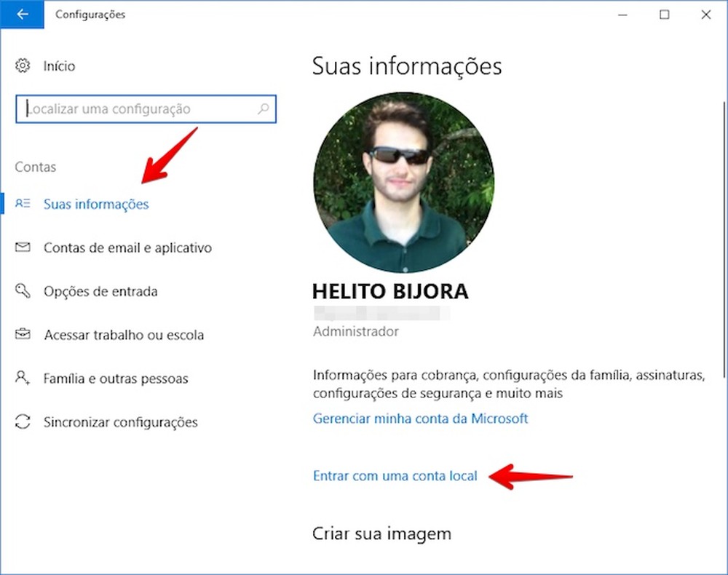Click the key icon for Opções de entrada
The width and height of the screenshot is (728, 575).
click(22, 291)
